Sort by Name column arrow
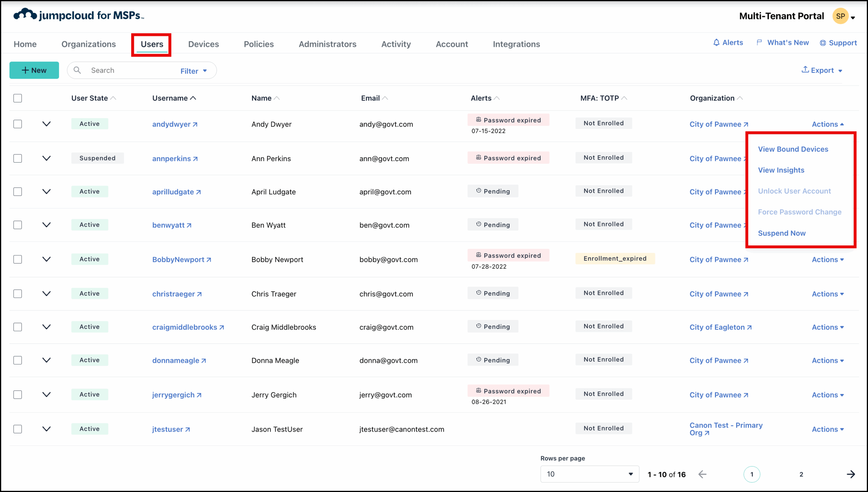Screen dimensions: 868x492 pyautogui.click(x=277, y=98)
